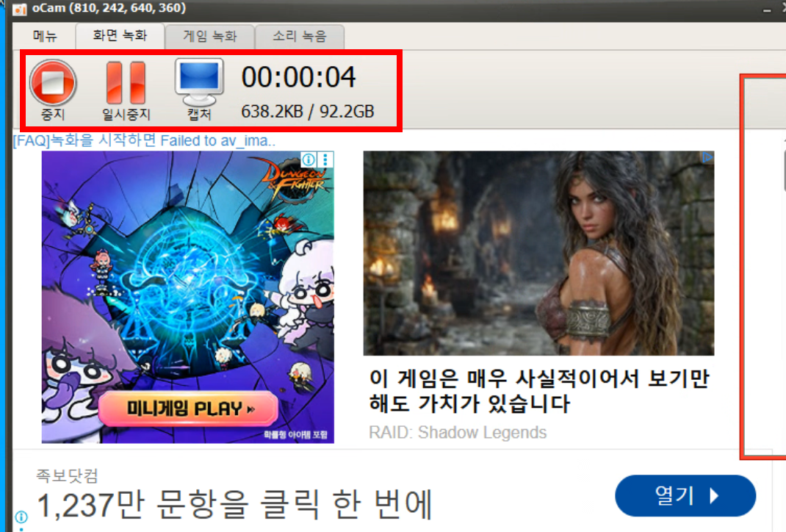Open the FAQ link about Failed to av_ima
786x532 pixels.
click(145, 140)
